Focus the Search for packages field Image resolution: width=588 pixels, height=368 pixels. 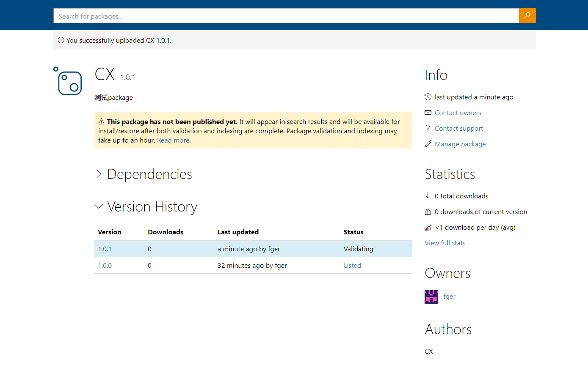(286, 16)
